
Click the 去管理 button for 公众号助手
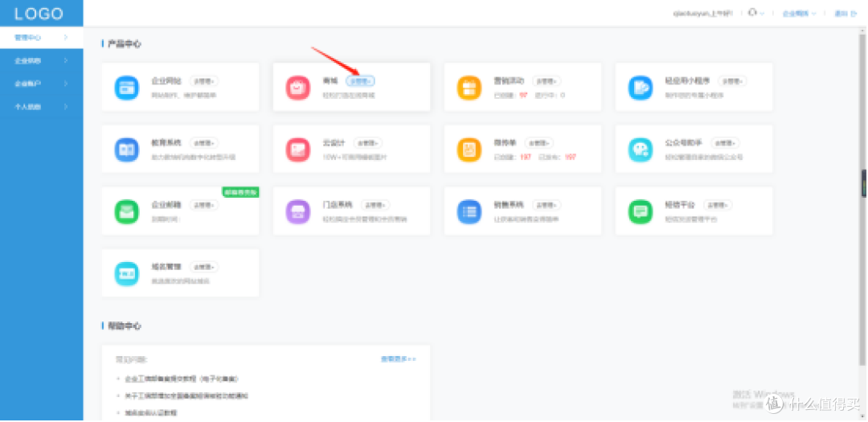[725, 143]
